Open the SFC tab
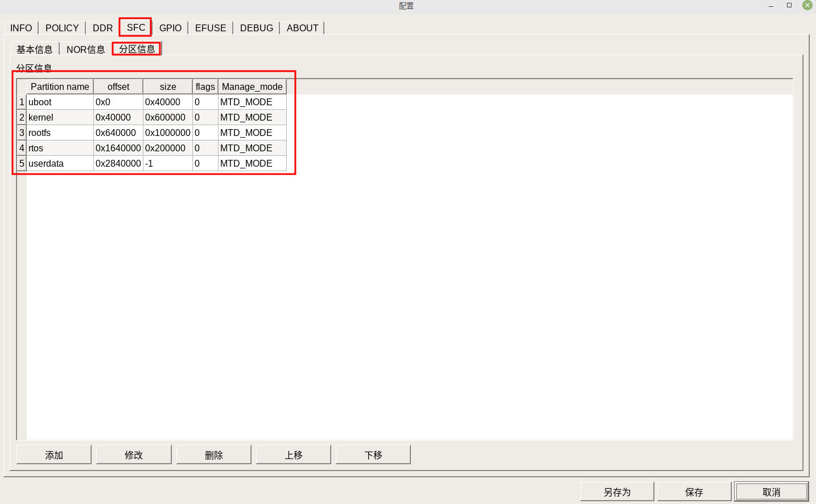Image resolution: width=816 pixels, height=504 pixels. coord(135,27)
